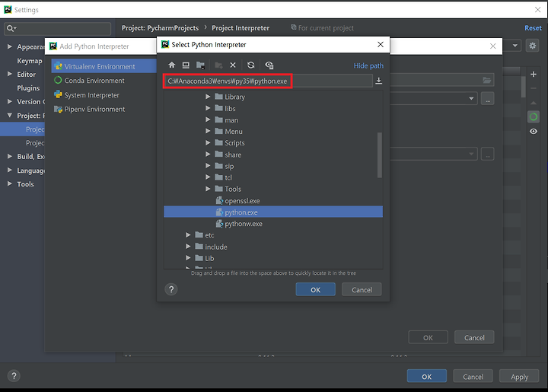Select the Scripts folder row
The image size is (548, 392).
point(273,143)
